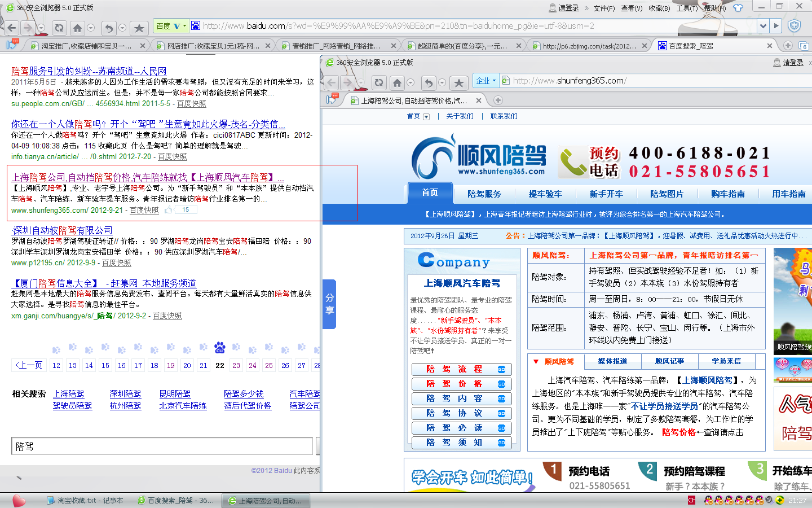This screenshot has width=812, height=508.
Task: Expand the address bar history dropdown
Action: [x=762, y=26]
